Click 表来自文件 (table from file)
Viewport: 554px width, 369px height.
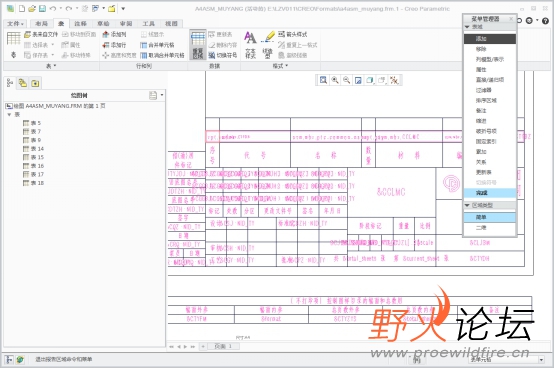(41, 34)
